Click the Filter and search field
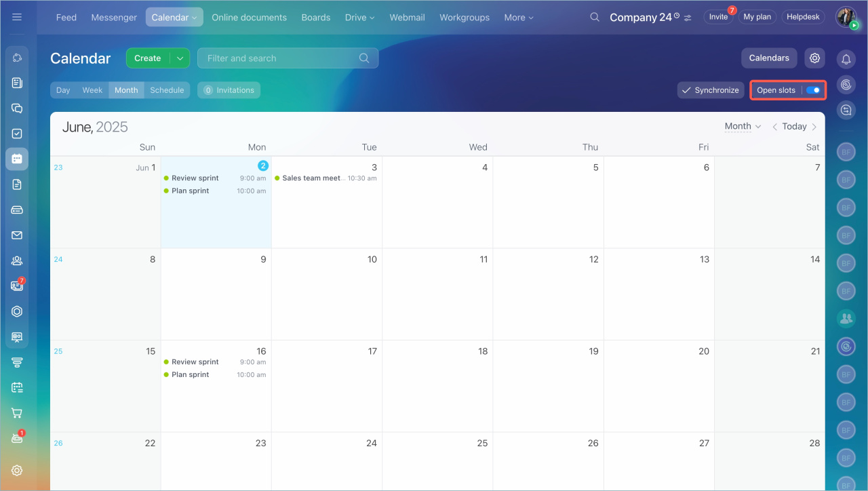Screen dimensions: 868x491 (x=288, y=58)
